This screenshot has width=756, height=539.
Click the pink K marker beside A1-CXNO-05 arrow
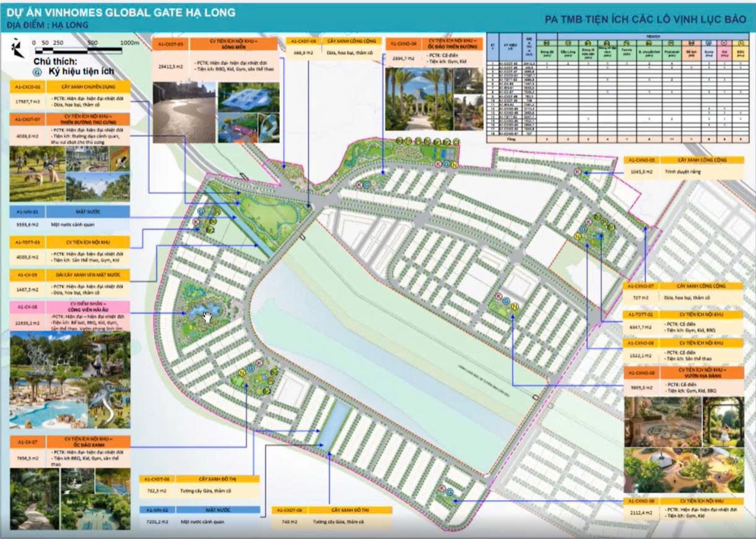[578, 172]
